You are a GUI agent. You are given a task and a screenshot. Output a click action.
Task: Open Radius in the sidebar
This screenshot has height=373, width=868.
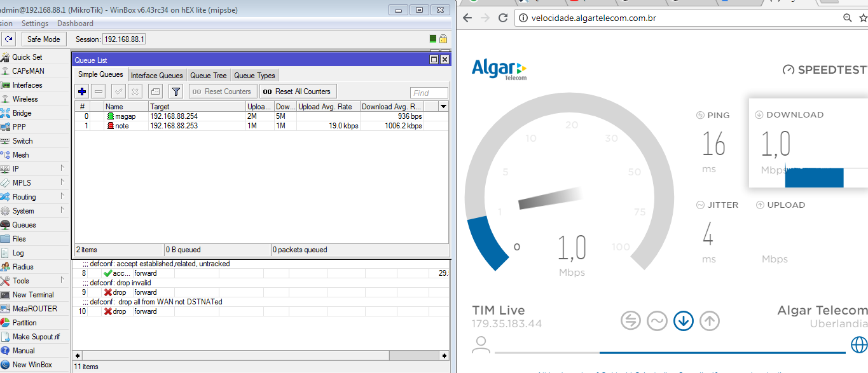point(23,267)
